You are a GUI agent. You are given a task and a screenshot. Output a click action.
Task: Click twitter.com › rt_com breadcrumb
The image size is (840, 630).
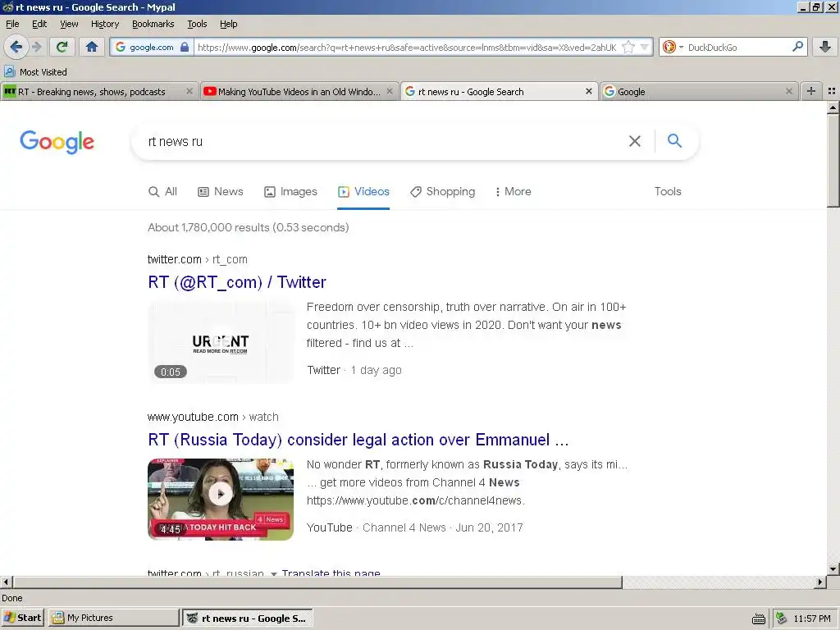(197, 260)
